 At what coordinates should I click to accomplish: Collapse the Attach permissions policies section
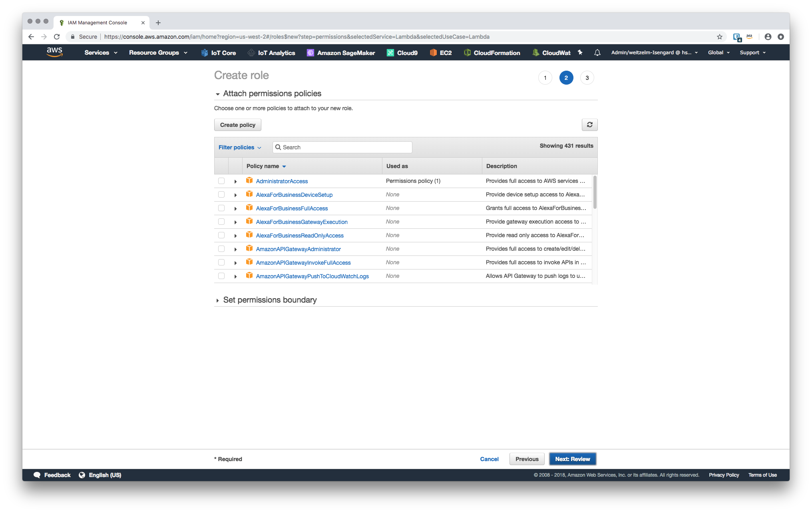point(217,94)
